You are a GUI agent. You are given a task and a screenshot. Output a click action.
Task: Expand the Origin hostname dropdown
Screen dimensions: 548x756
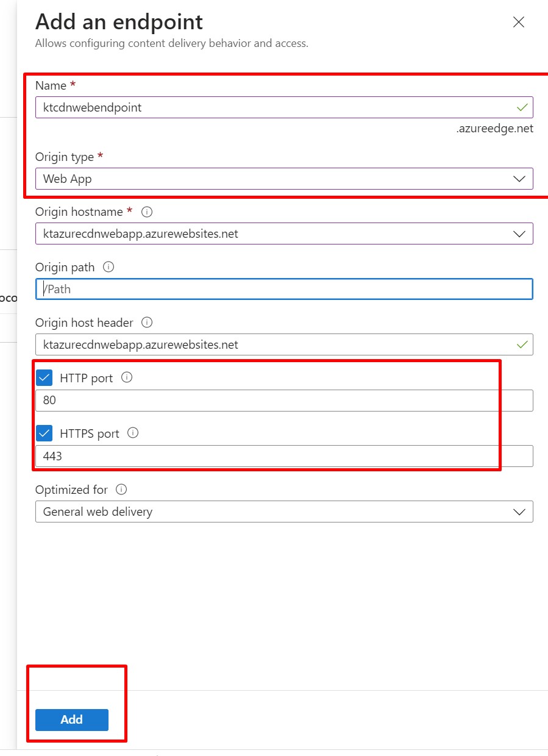(x=284, y=234)
